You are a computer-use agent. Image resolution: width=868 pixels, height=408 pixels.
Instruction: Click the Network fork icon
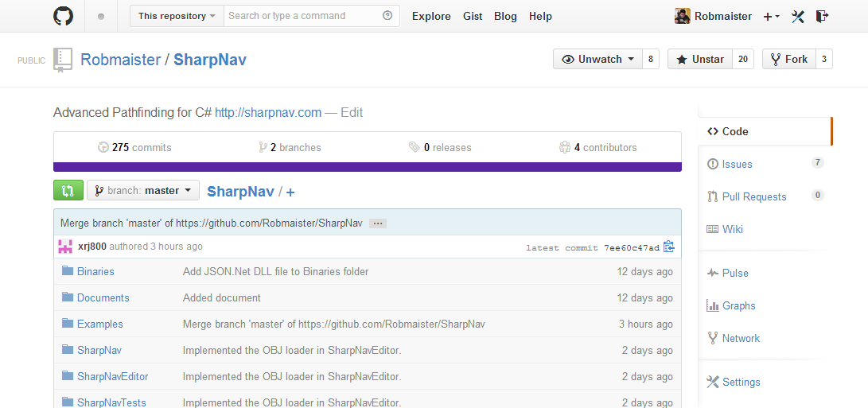pos(712,338)
